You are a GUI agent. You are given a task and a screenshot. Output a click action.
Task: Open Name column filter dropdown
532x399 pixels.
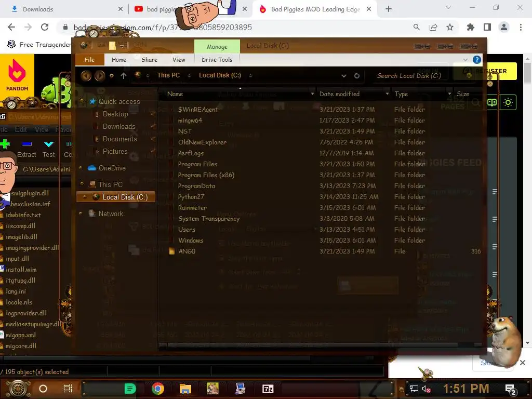coord(312,94)
